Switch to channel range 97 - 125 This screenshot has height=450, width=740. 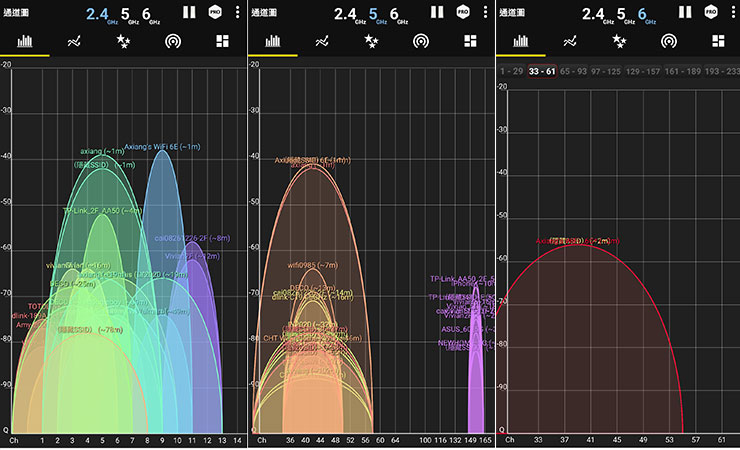[606, 71]
